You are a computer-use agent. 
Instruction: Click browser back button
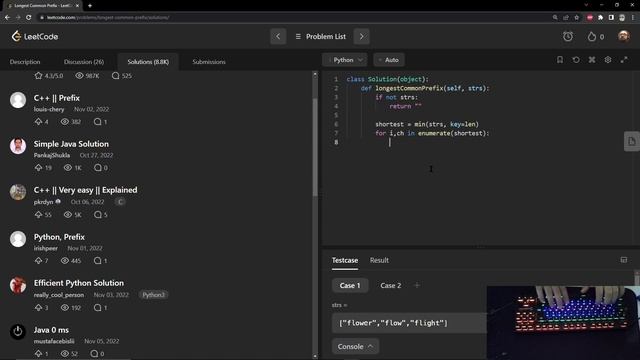pyautogui.click(x=7, y=18)
